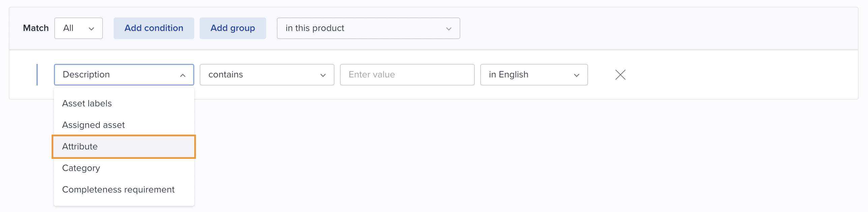Select Asset labels from the list
868x212 pixels.
click(124, 103)
